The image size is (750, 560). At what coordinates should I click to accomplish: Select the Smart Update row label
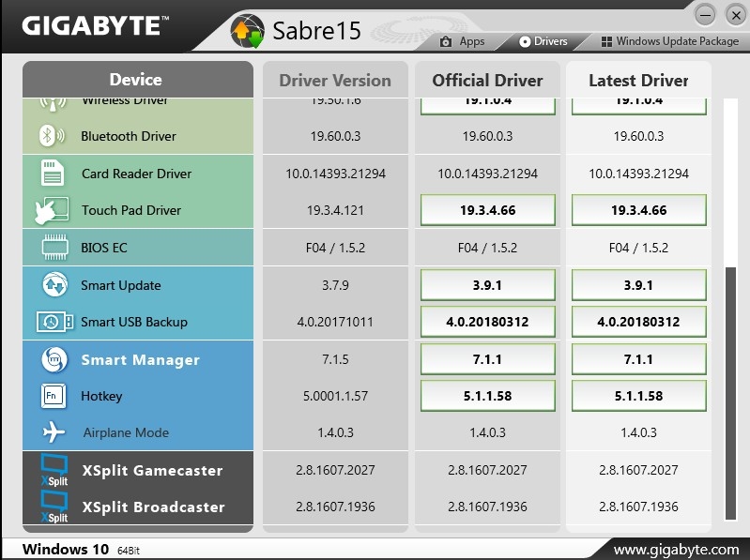tap(120, 285)
